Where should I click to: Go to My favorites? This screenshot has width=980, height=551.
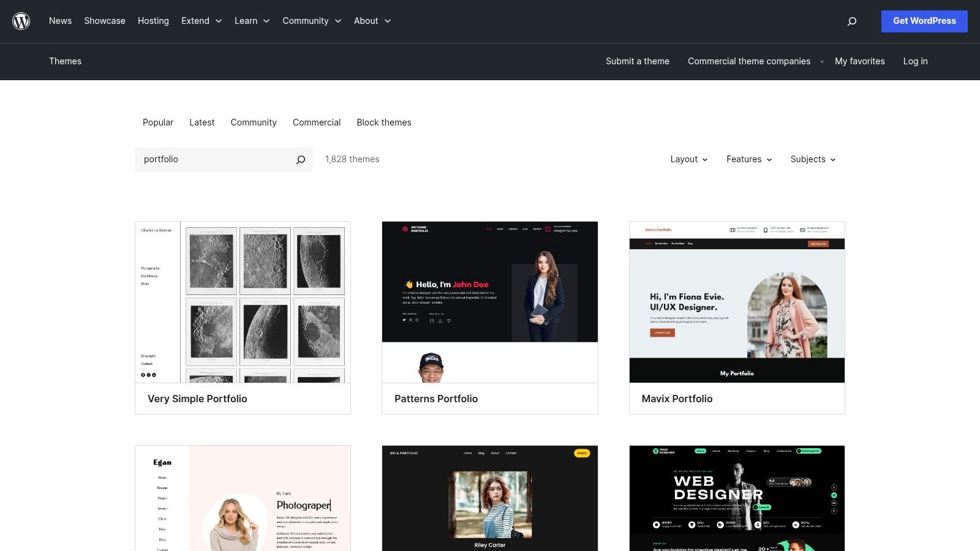click(859, 61)
